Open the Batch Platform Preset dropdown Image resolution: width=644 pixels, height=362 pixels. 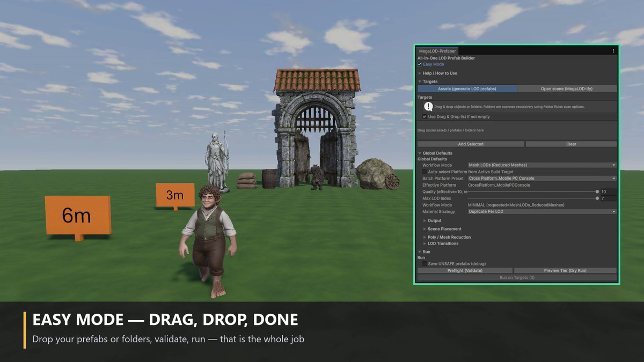(542, 178)
